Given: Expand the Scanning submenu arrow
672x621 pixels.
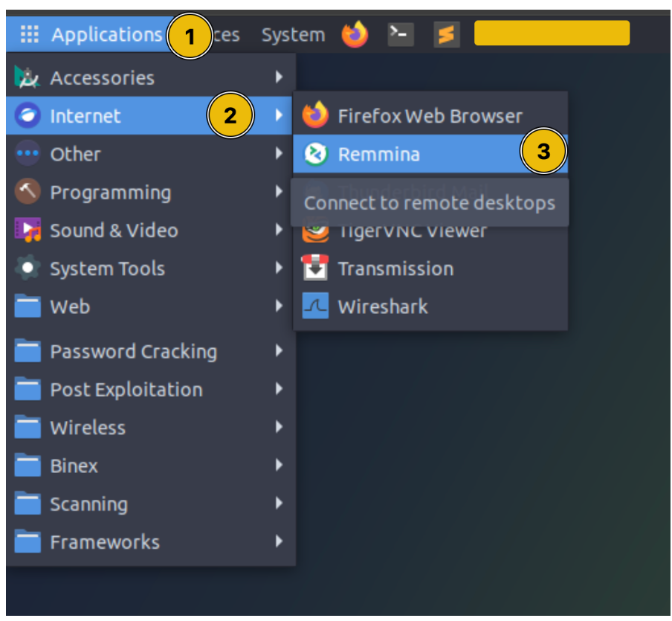Looking at the screenshot, I should coord(279,503).
